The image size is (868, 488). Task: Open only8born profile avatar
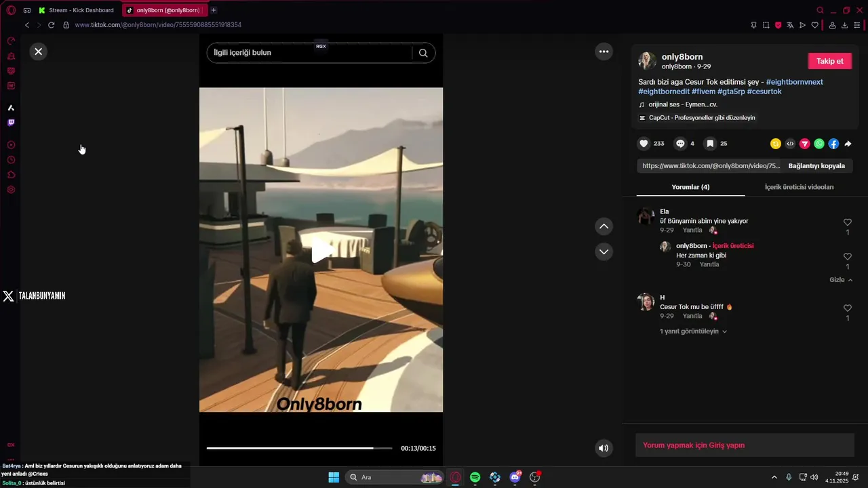(647, 61)
